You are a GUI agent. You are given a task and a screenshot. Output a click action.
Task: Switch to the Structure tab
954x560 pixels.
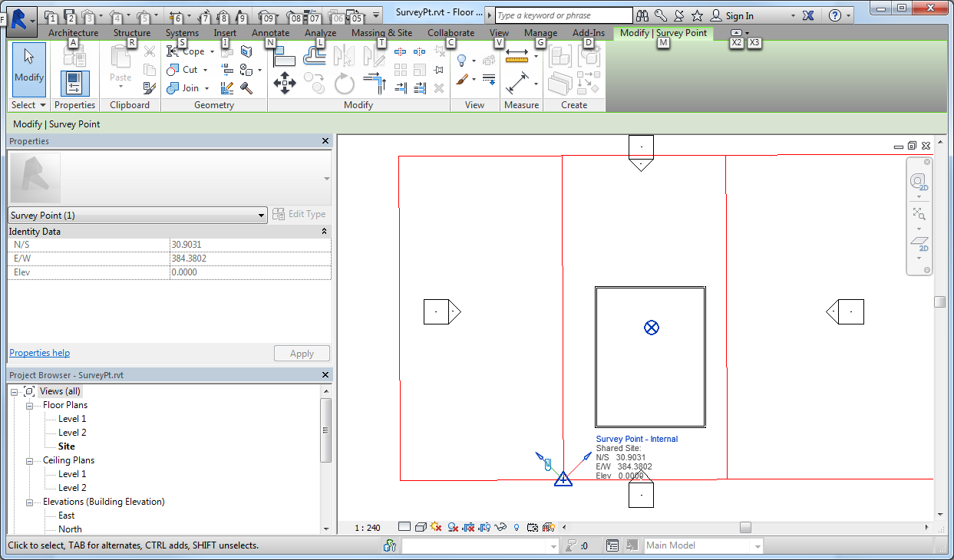(132, 33)
